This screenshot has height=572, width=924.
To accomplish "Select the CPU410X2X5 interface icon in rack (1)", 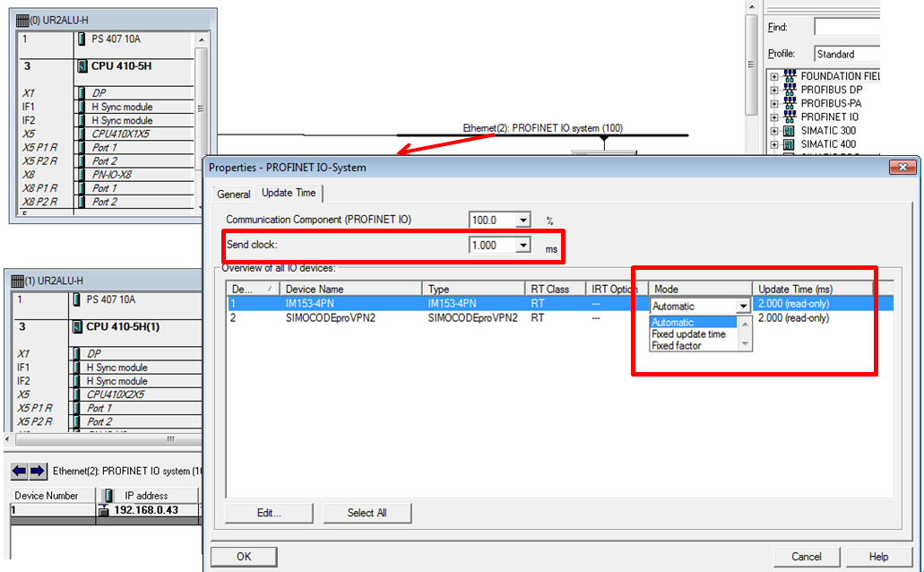I will 76,394.
